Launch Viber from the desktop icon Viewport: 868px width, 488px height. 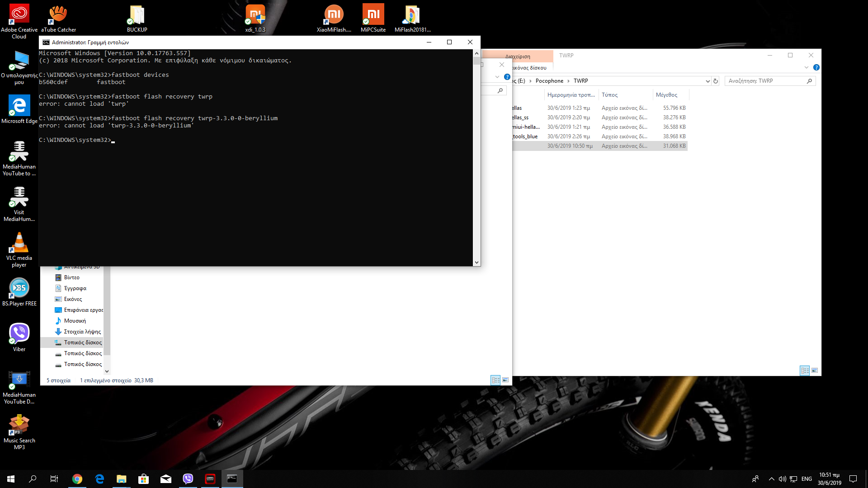pos(19,337)
